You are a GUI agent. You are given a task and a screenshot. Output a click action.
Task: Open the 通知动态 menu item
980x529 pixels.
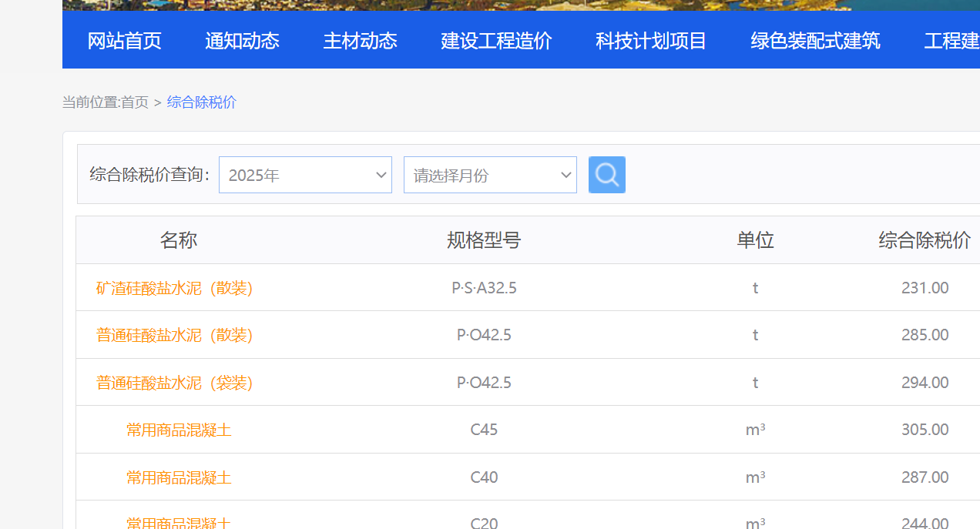pyautogui.click(x=242, y=41)
